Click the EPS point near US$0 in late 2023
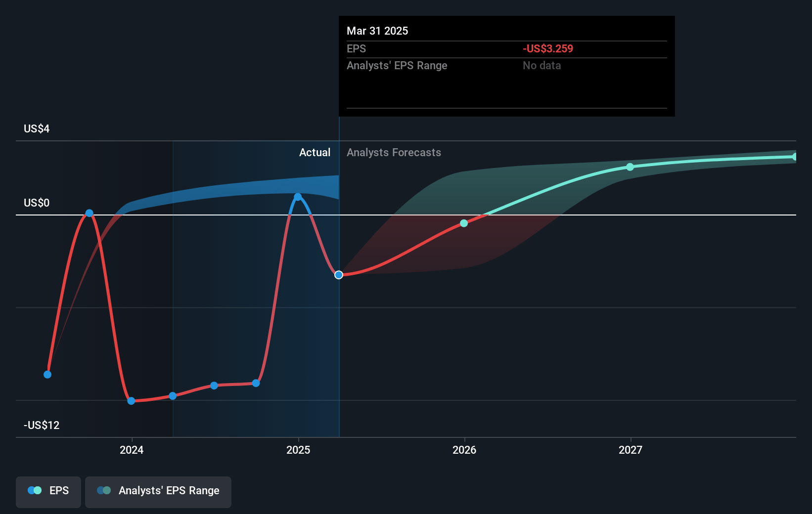 [89, 213]
